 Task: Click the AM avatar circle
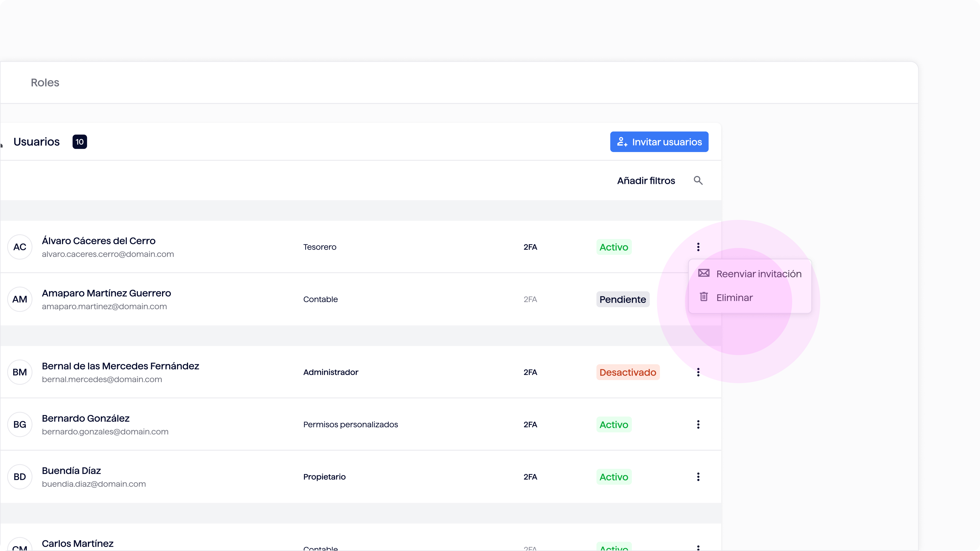pyautogui.click(x=20, y=299)
